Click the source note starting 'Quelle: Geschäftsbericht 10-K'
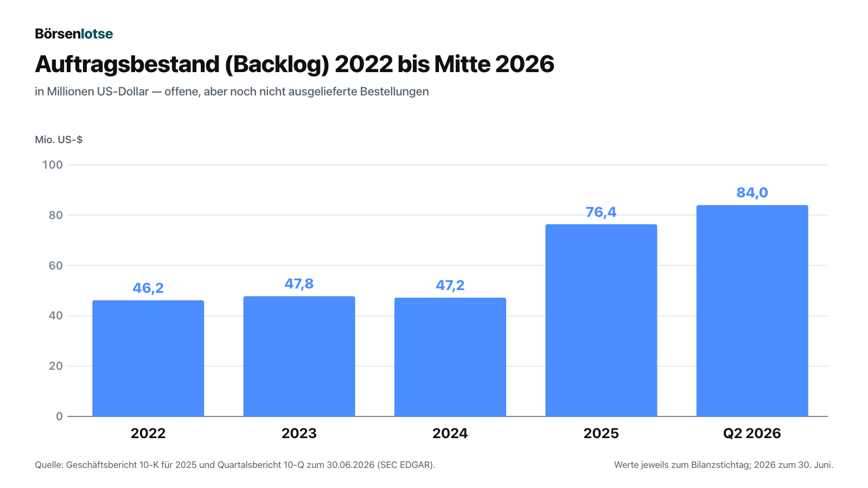The width and height of the screenshot is (868, 488). tap(235, 465)
